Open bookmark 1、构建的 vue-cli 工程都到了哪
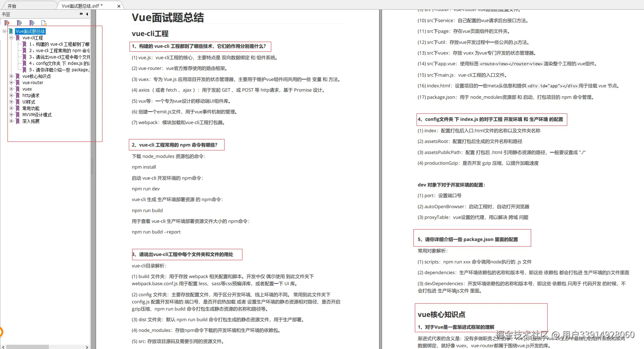This screenshot has height=349, width=644. click(59, 44)
